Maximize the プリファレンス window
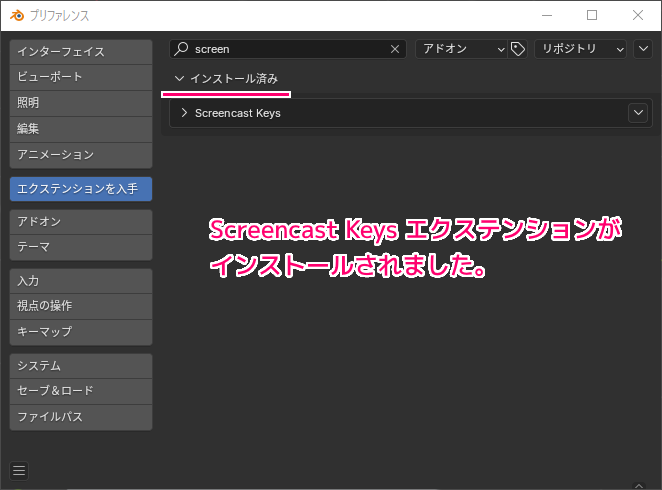The image size is (662, 490). (x=592, y=15)
